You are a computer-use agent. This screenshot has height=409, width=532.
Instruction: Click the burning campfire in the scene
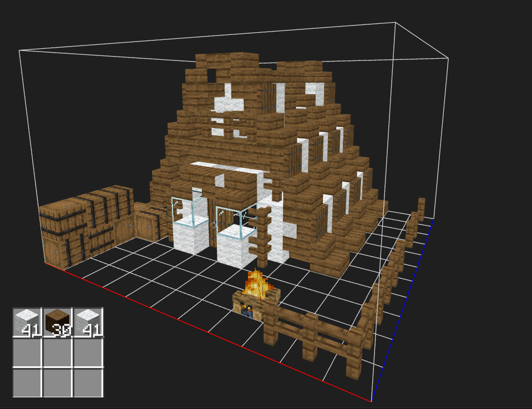256,294
